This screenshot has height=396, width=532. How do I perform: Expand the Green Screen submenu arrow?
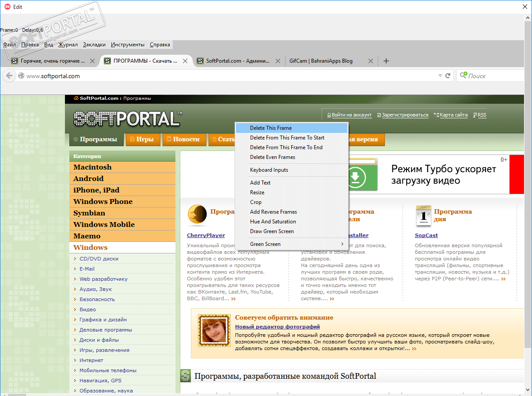pos(342,244)
